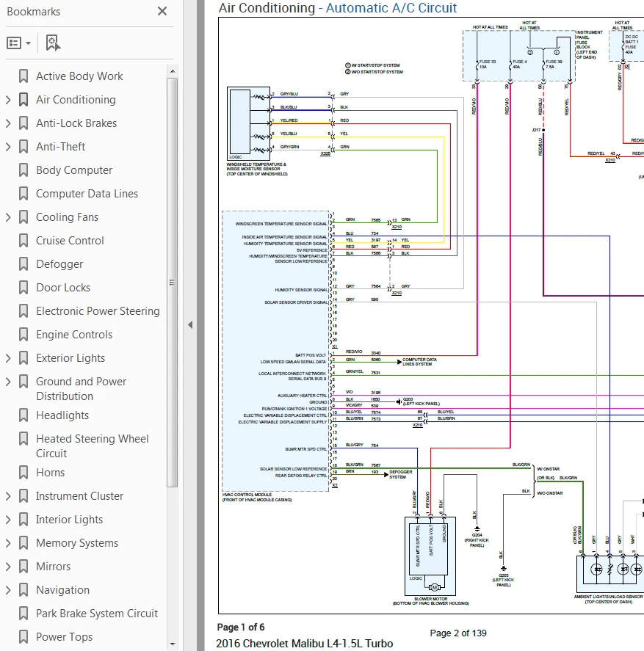
Task: Expand the Air Conditioning bookmark
Action: (x=7, y=99)
